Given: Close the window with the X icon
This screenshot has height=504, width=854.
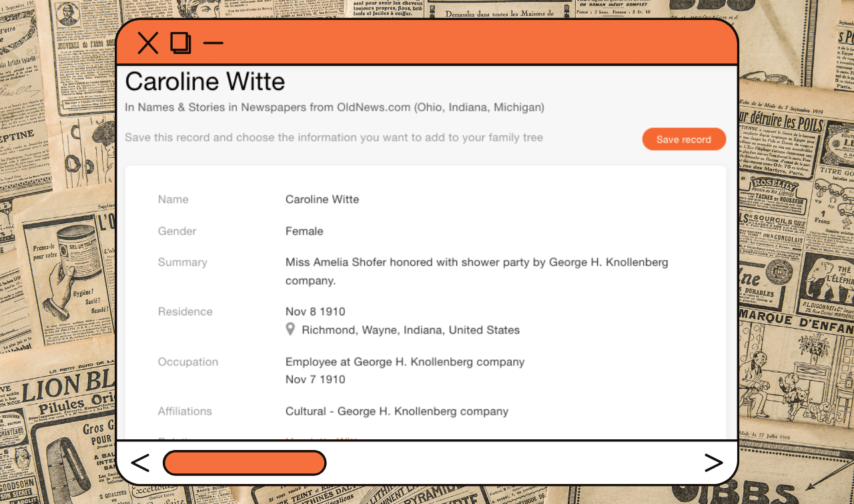Looking at the screenshot, I should point(147,43).
